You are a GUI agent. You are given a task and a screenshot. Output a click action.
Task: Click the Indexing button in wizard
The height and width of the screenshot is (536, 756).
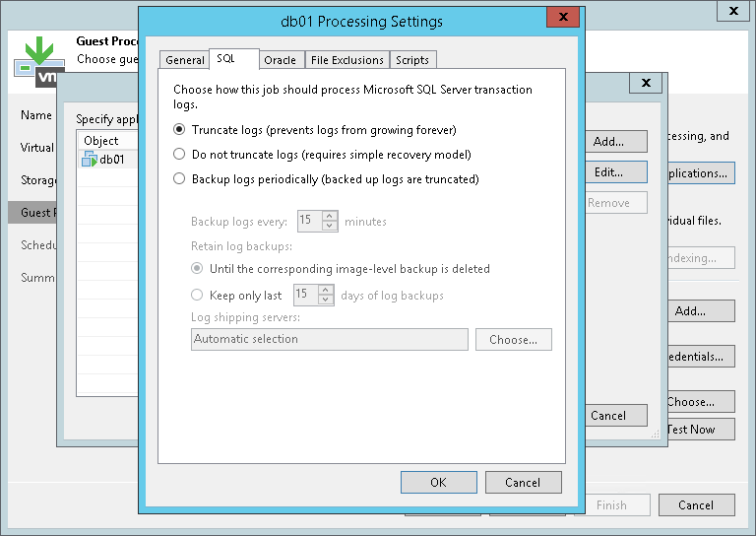click(x=701, y=258)
